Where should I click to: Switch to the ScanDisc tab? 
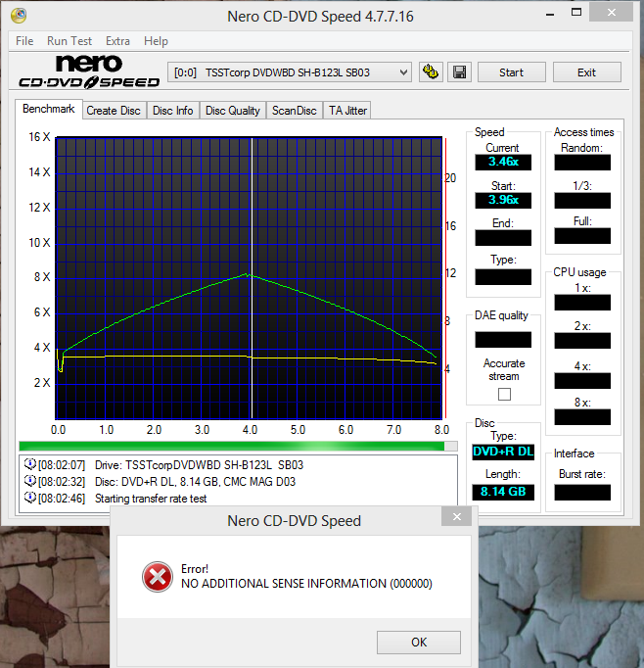(x=295, y=111)
